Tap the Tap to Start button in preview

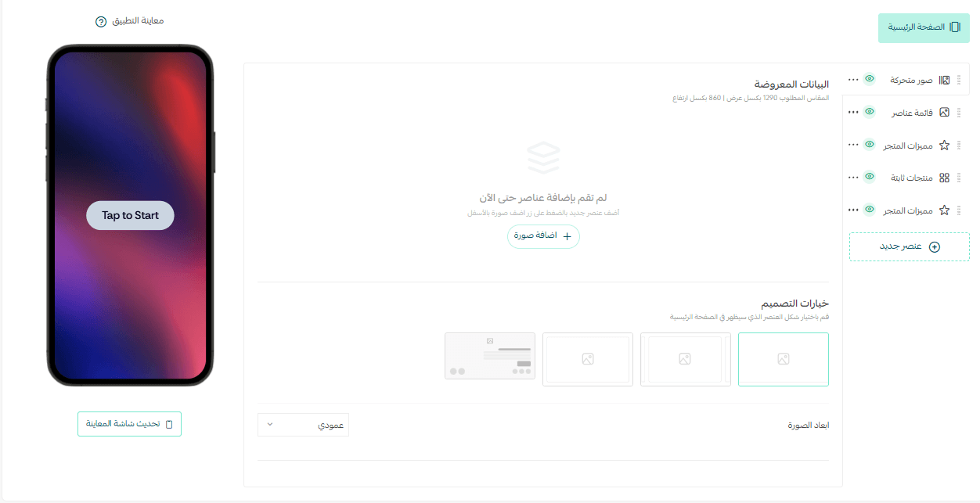[x=130, y=215]
